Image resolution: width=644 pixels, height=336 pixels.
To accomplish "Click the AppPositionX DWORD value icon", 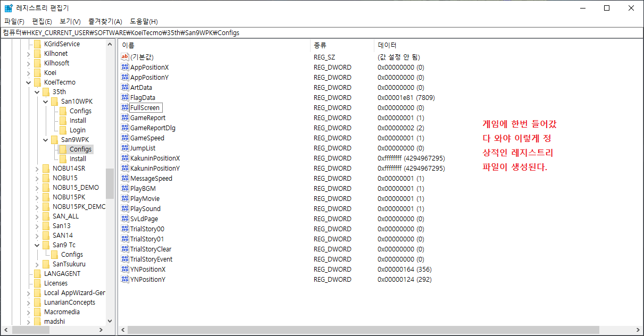I will click(125, 67).
